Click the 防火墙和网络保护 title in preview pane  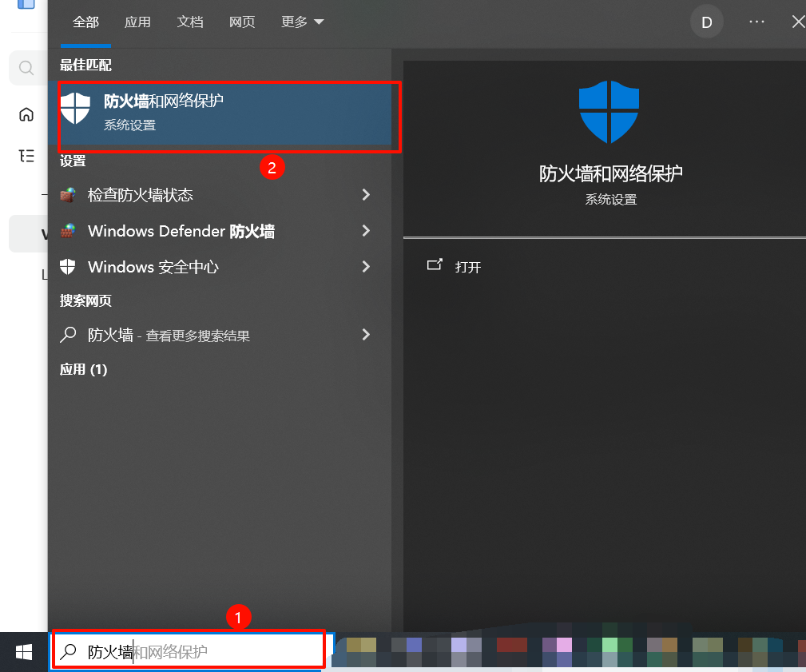coord(610,173)
